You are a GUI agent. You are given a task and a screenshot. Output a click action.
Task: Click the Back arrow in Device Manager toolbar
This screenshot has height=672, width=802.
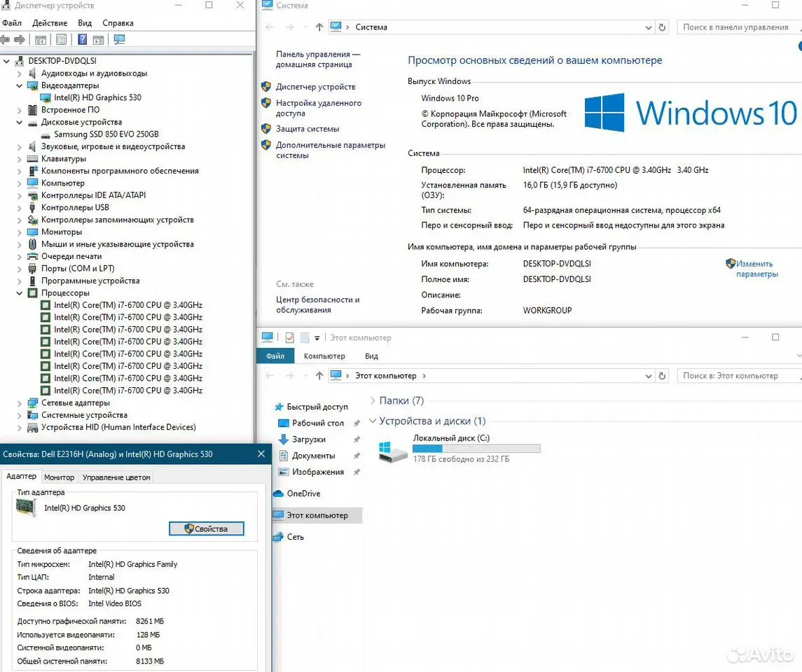click(x=5, y=39)
